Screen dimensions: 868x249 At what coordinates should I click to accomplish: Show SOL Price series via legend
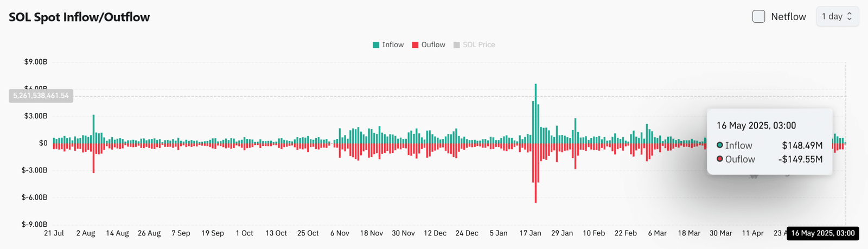click(474, 45)
